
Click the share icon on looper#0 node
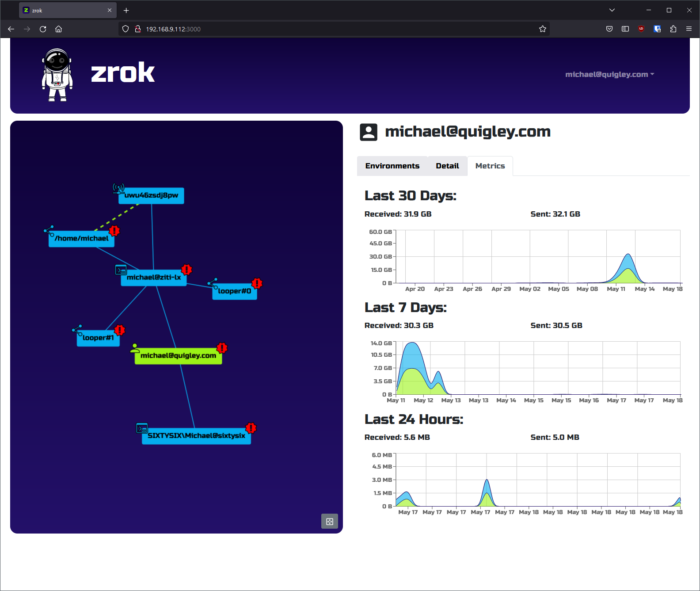pos(213,283)
